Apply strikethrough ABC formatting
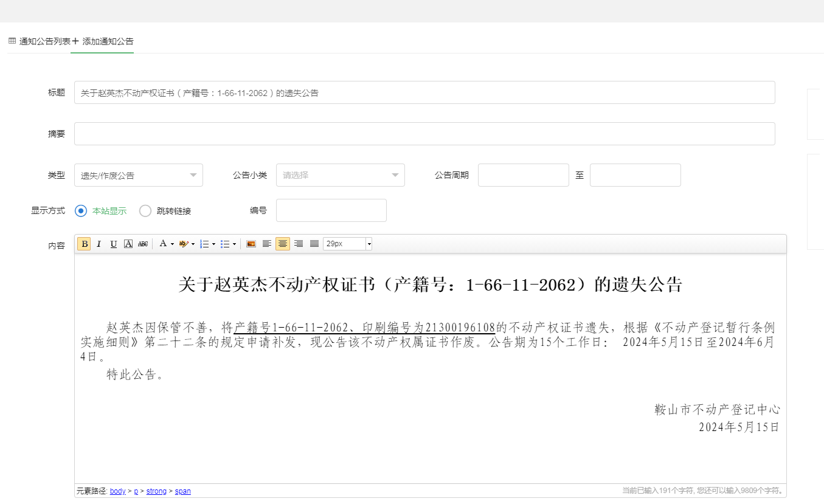The image size is (824, 504). tap(143, 244)
